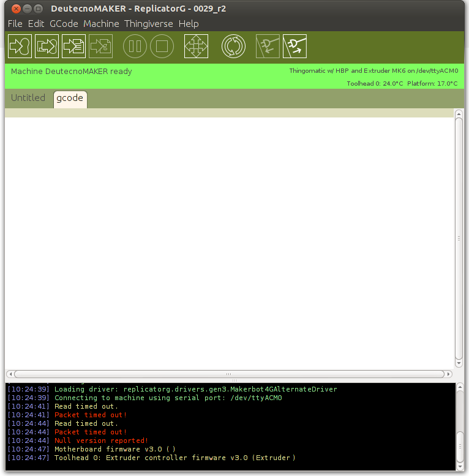The image size is (469, 476).
Task: Click the Reset machine circular arrows icon
Action: (233, 46)
